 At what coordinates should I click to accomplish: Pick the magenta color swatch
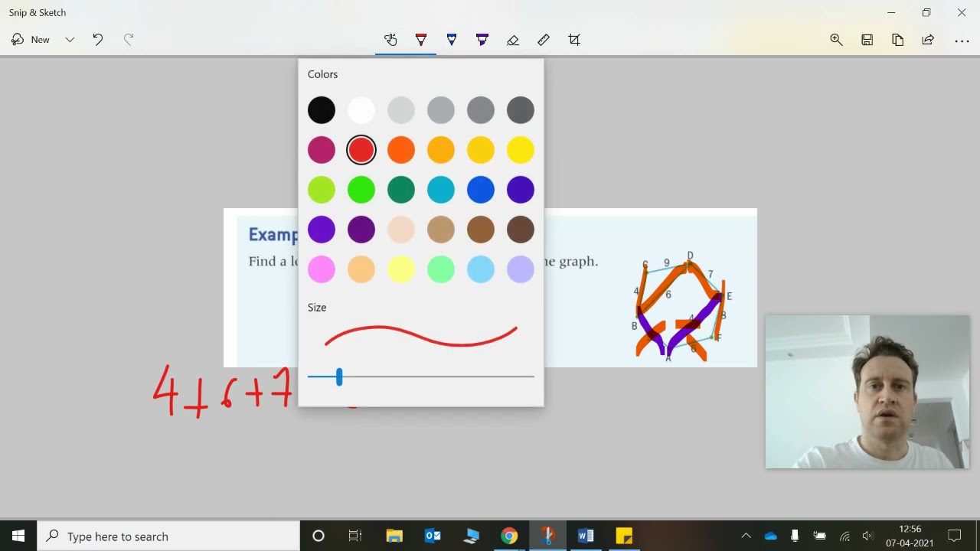(x=322, y=150)
